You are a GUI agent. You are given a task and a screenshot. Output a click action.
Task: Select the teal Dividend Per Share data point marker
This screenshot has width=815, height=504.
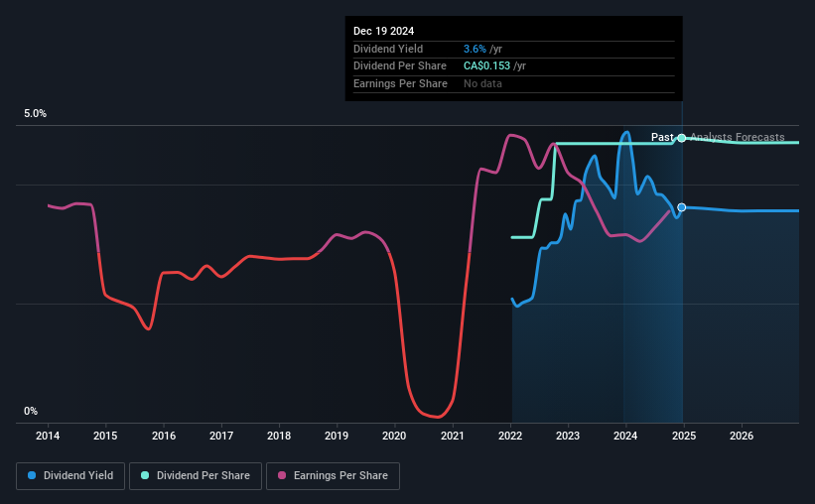(681, 138)
